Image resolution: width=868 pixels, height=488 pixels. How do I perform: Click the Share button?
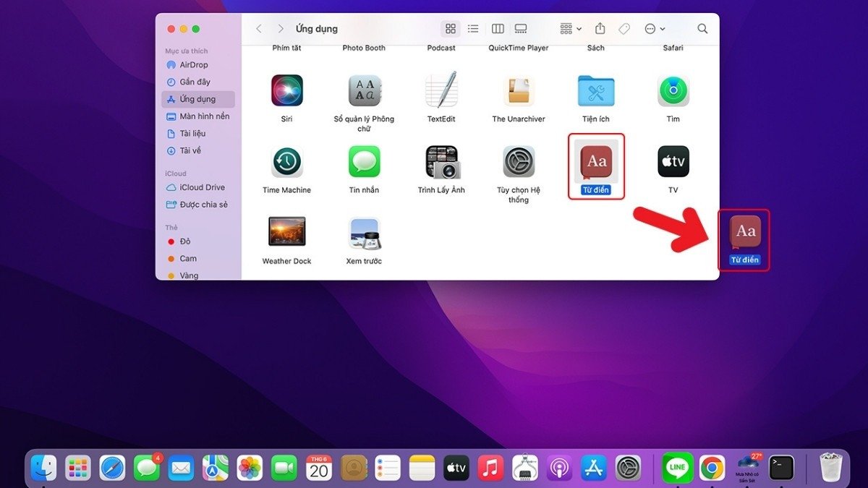pos(600,28)
